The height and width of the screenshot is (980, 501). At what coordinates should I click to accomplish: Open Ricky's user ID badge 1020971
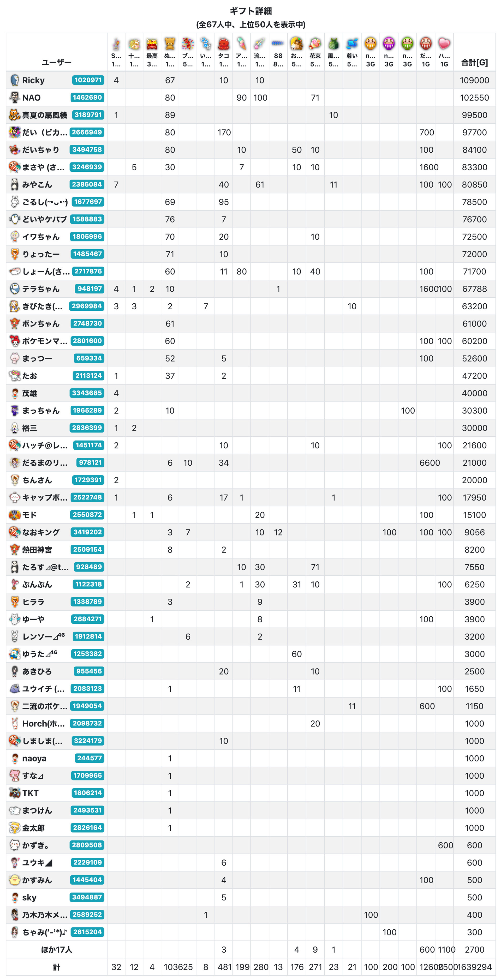88,80
